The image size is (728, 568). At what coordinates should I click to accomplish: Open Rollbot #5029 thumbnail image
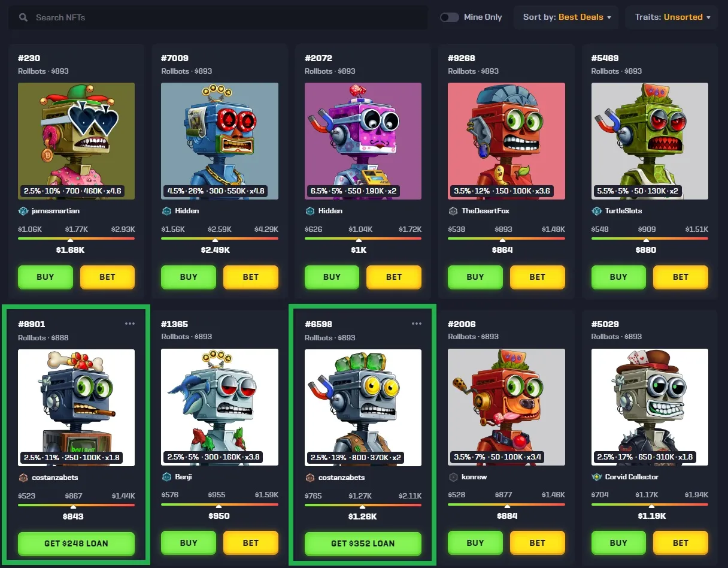tap(650, 407)
